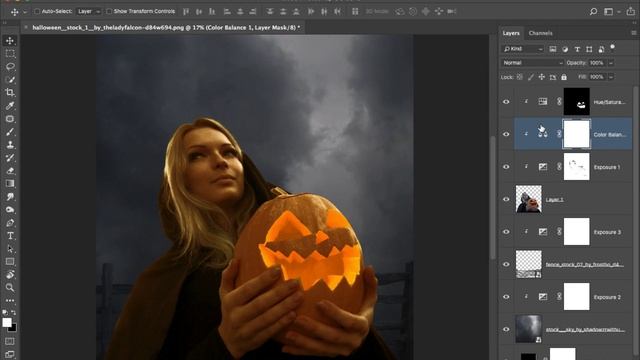The width and height of the screenshot is (640, 360).
Task: Hide the Hue/Saturation layer
Action: pos(506,102)
